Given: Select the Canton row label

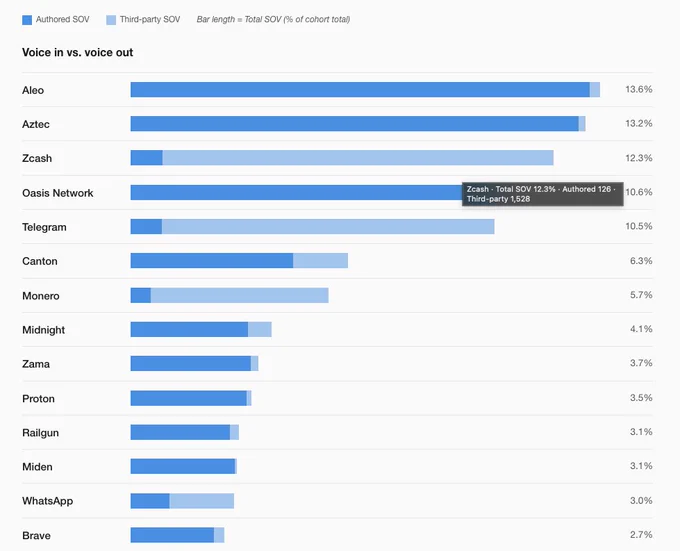Looking at the screenshot, I should click(x=39, y=261).
